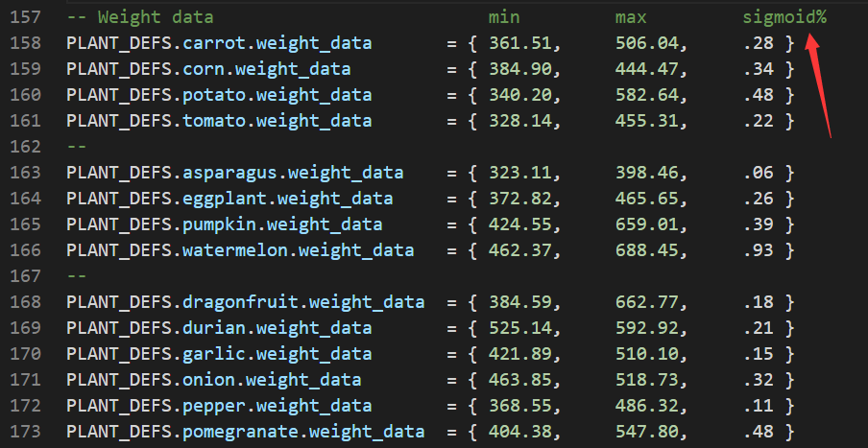The height and width of the screenshot is (448, 868).
Task: Click the onion max value 518.73
Action: [x=646, y=380]
